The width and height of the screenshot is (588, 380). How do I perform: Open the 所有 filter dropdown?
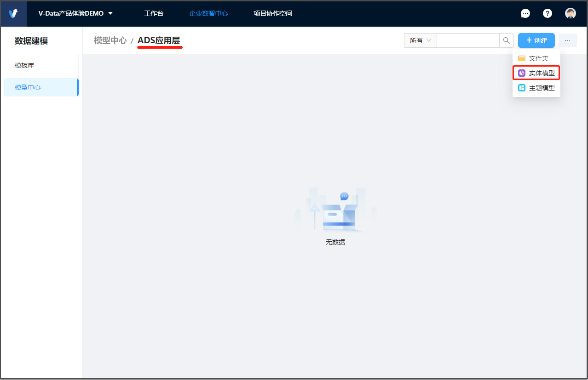point(420,40)
